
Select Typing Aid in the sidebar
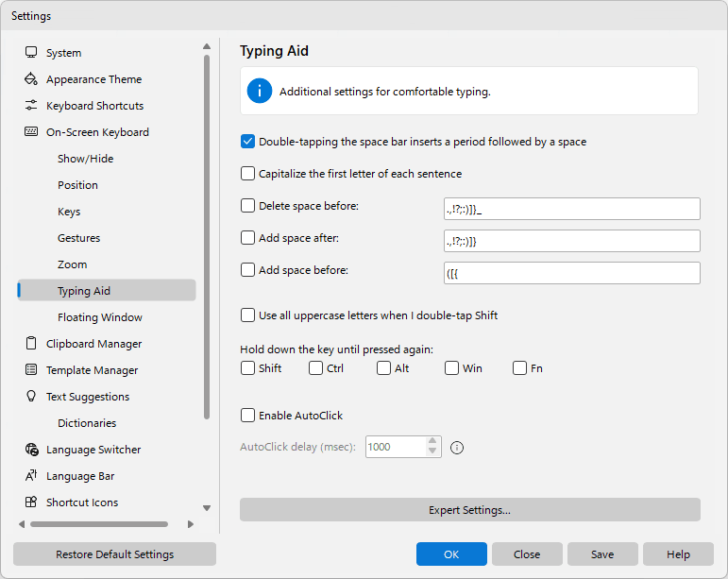click(107, 290)
